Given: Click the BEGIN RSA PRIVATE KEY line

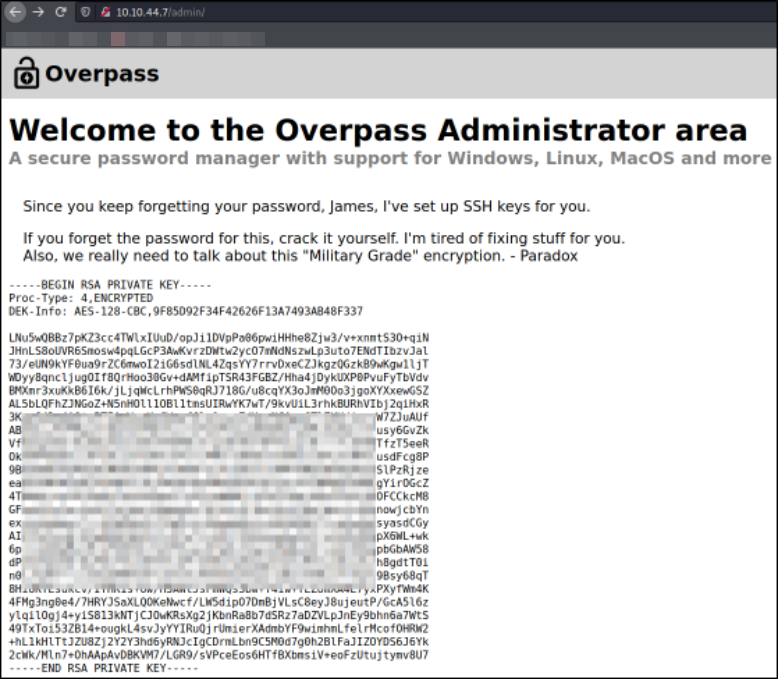Looking at the screenshot, I should click(x=110, y=285).
